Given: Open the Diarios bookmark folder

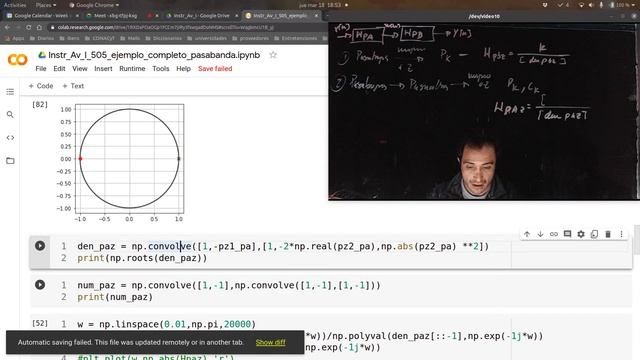Looking at the screenshot, I should [42, 38].
